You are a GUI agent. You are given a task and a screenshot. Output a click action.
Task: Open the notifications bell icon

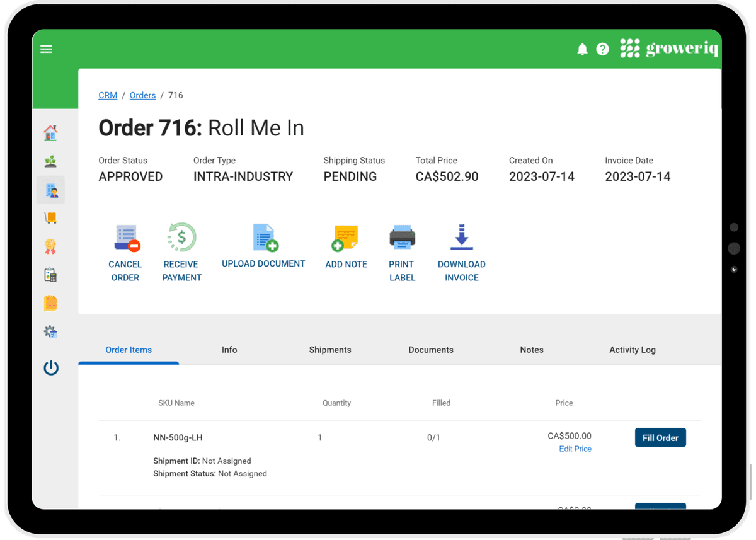(x=582, y=49)
